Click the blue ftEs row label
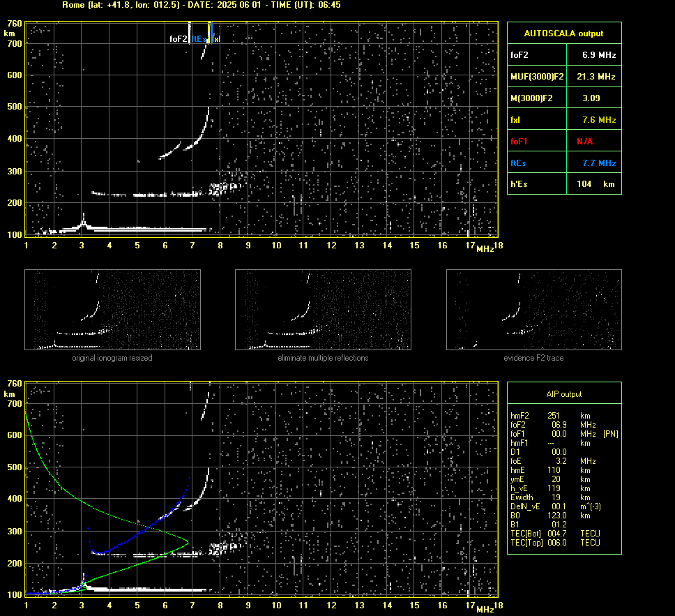This screenshot has width=675, height=616. 518,163
